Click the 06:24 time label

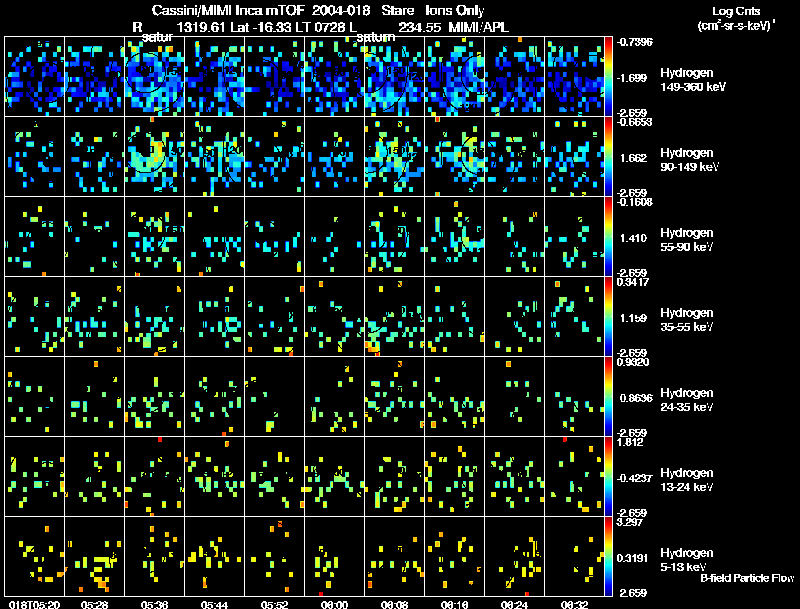pyautogui.click(x=514, y=604)
